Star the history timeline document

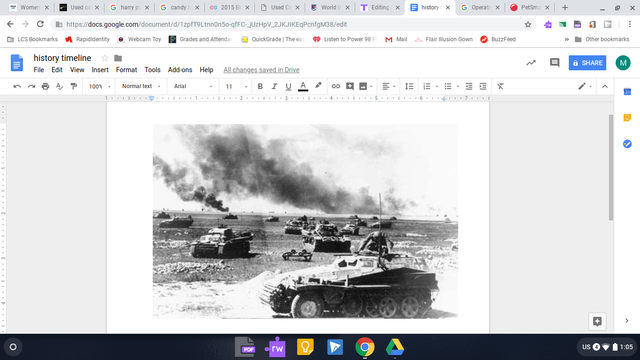105,58
